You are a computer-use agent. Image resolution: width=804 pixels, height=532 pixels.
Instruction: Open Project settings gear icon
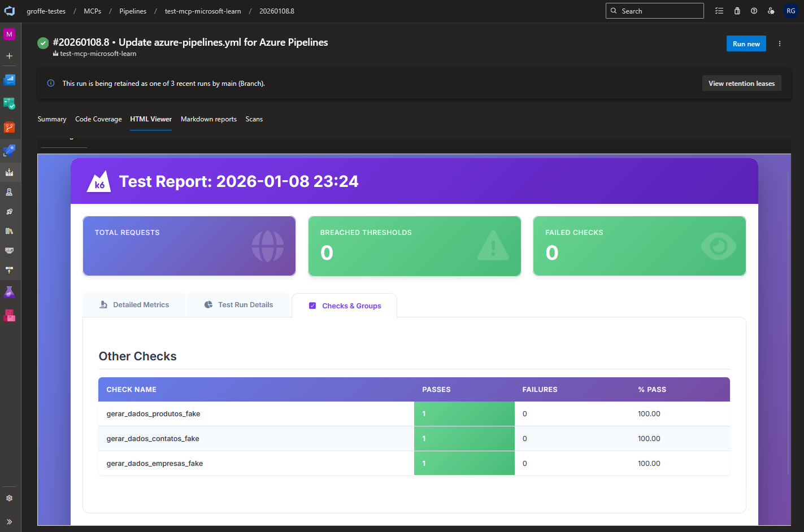(9, 498)
